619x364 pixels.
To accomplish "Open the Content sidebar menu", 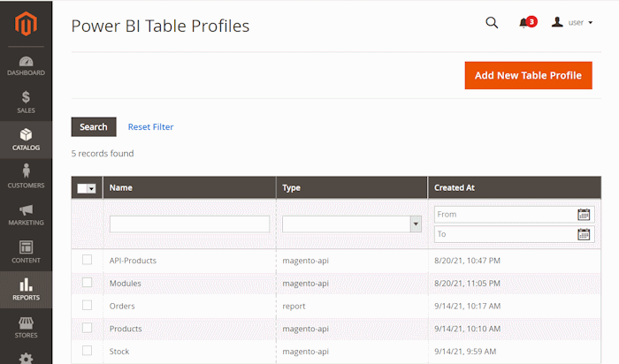I will 26,252.
